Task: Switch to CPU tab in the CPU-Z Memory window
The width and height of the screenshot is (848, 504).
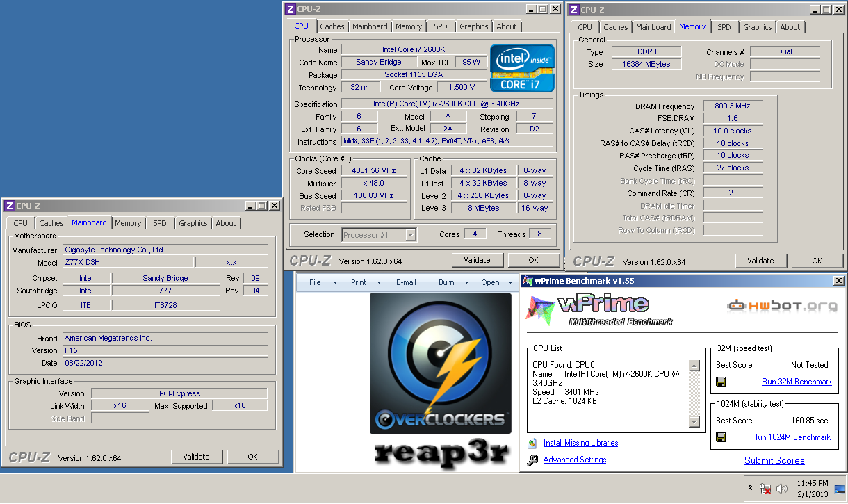Action: pyautogui.click(x=585, y=27)
